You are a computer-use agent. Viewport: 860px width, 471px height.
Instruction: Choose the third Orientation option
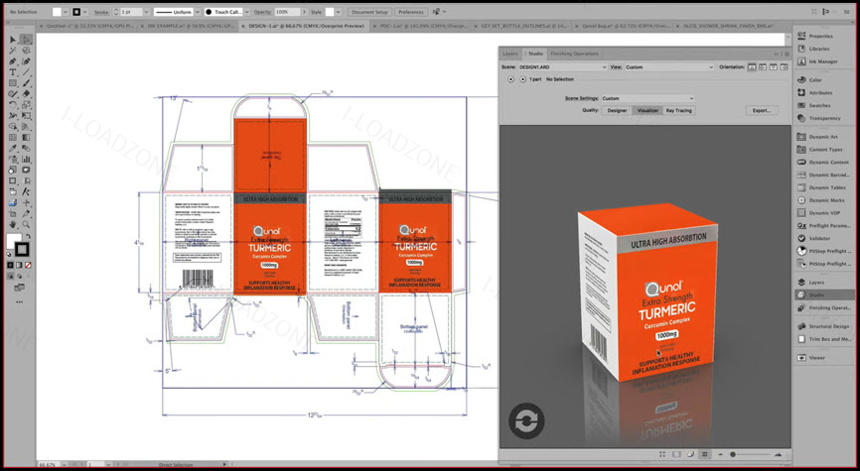[x=773, y=67]
